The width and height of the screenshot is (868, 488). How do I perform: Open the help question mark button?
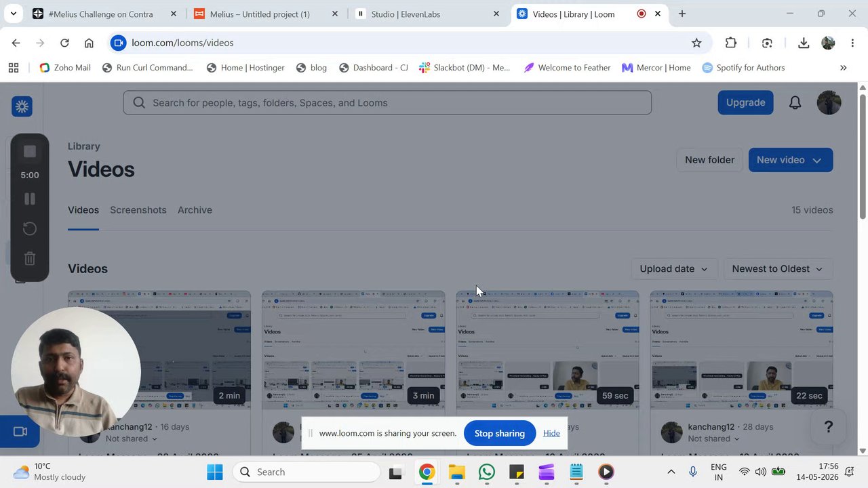[828, 427]
